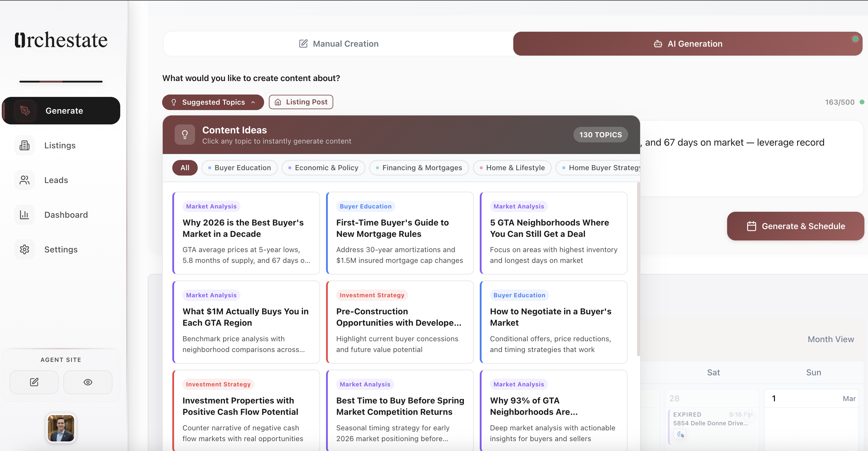
Task: Click the Generate pen icon in sidebar
Action: pyautogui.click(x=25, y=110)
